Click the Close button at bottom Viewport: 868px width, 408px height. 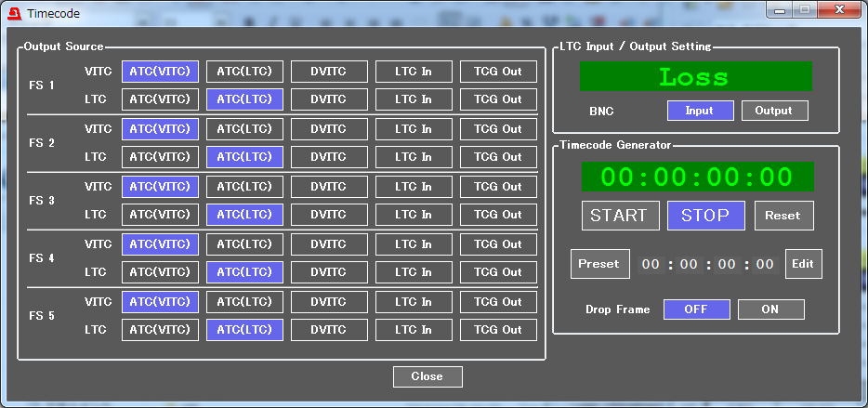427,376
